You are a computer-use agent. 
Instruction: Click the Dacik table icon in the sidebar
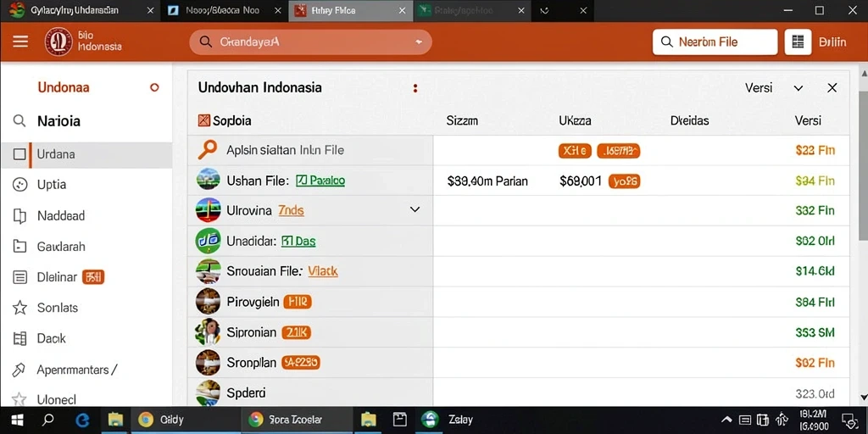coord(19,338)
